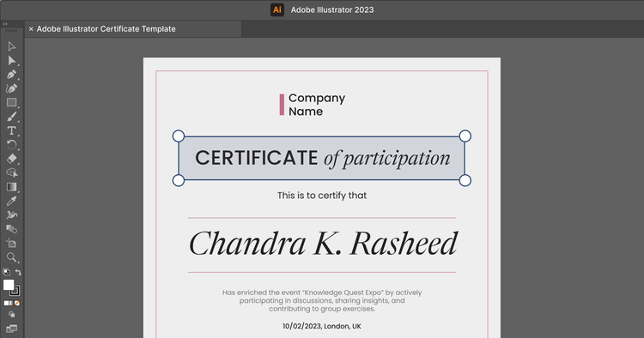Click the '10/02/2023, London, UK' date line

(x=322, y=326)
